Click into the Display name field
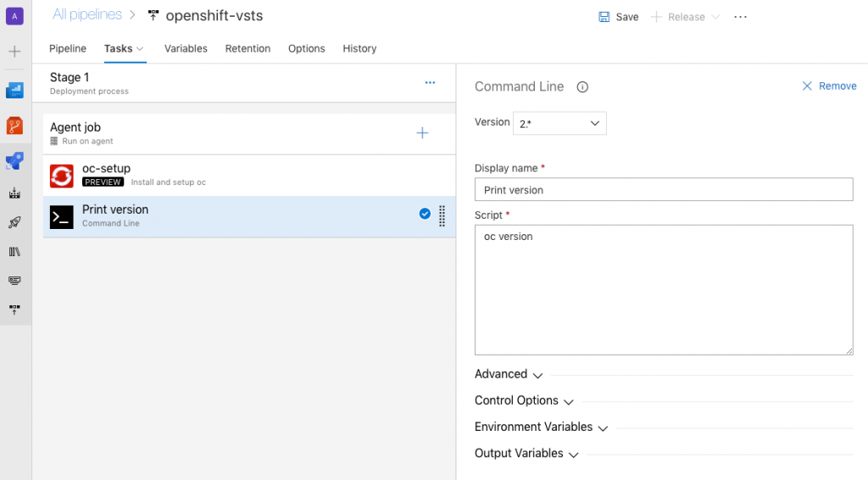The width and height of the screenshot is (868, 480). (x=663, y=190)
